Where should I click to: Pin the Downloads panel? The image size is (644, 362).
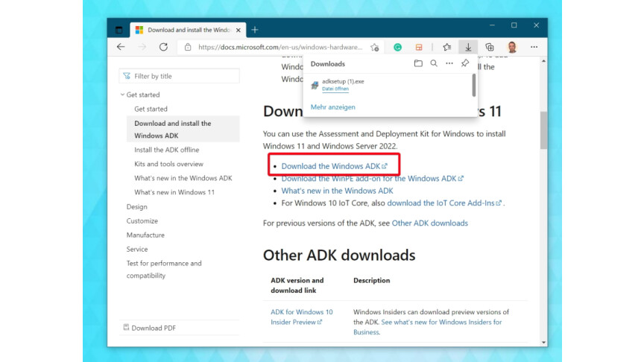click(x=465, y=63)
